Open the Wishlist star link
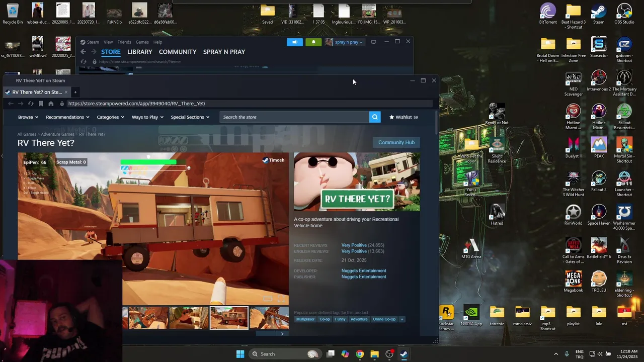This screenshot has width=644, height=362. 404,117
